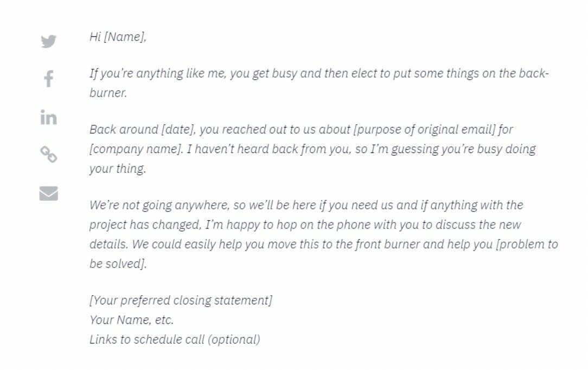Share this post on Facebook
This screenshot has height=370, width=588.
pos(49,79)
